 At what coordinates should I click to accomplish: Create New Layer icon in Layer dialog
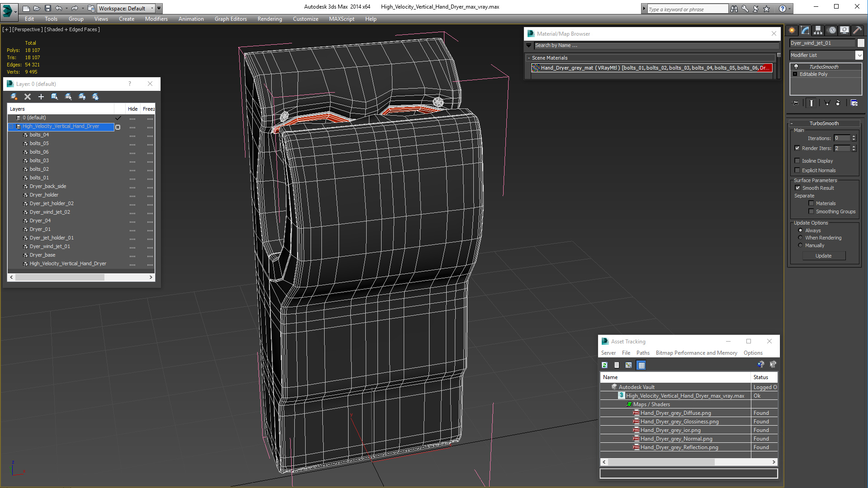coord(14,97)
